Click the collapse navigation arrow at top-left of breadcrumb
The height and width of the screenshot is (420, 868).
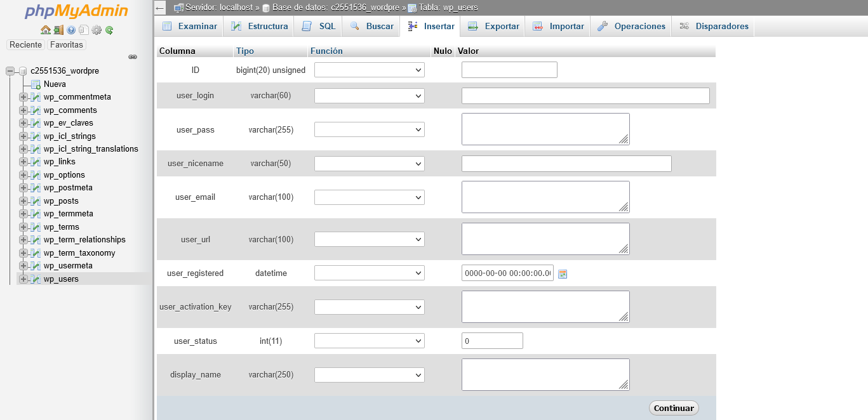coord(160,8)
